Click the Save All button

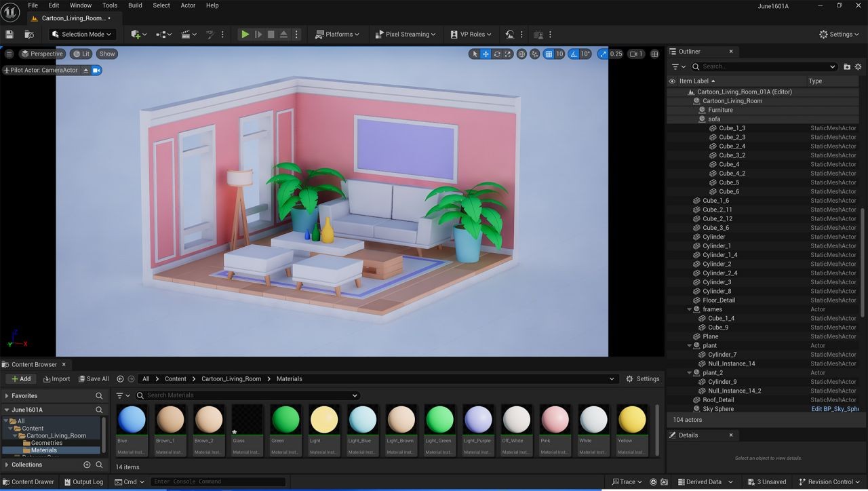(94, 379)
